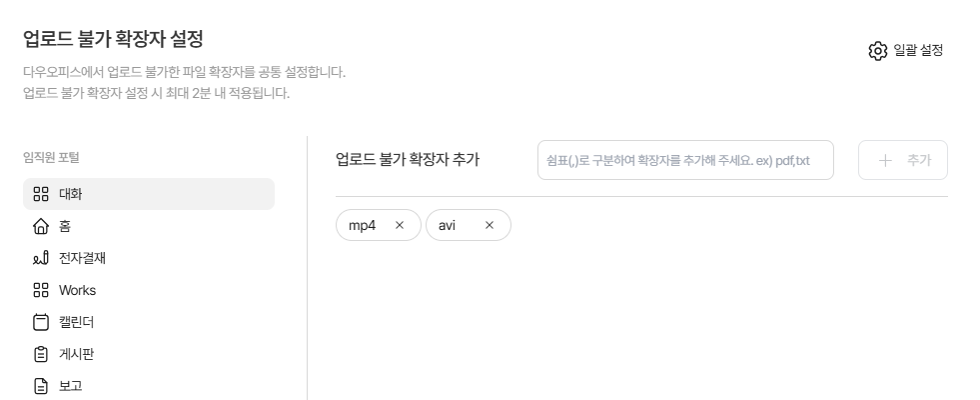
Task: Click the 보고 document icon
Action: point(41,386)
